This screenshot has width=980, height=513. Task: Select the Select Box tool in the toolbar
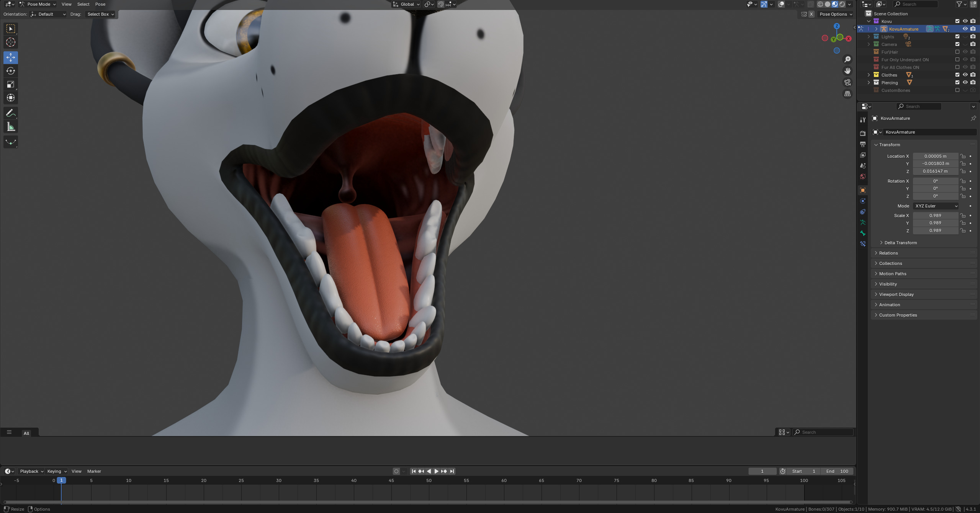tap(11, 29)
